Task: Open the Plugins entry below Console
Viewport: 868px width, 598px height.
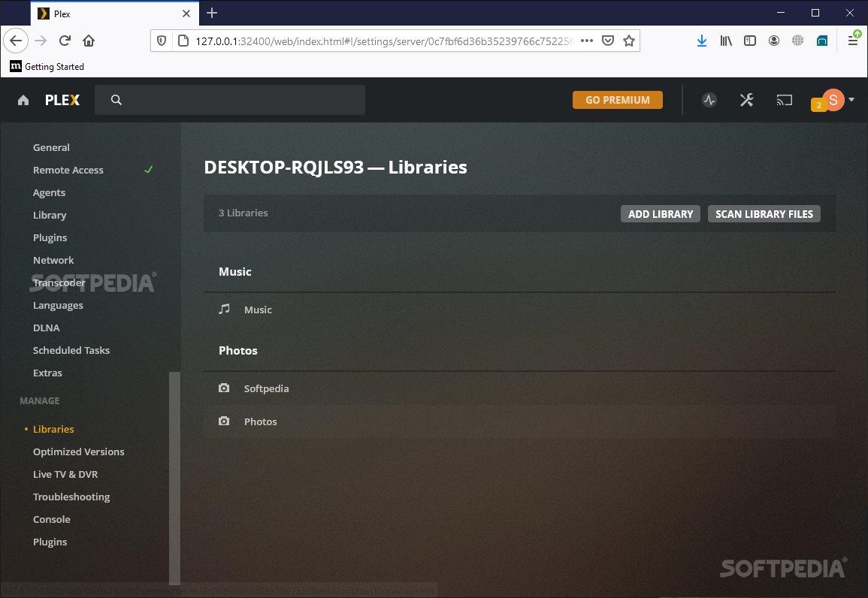Action: (50, 542)
